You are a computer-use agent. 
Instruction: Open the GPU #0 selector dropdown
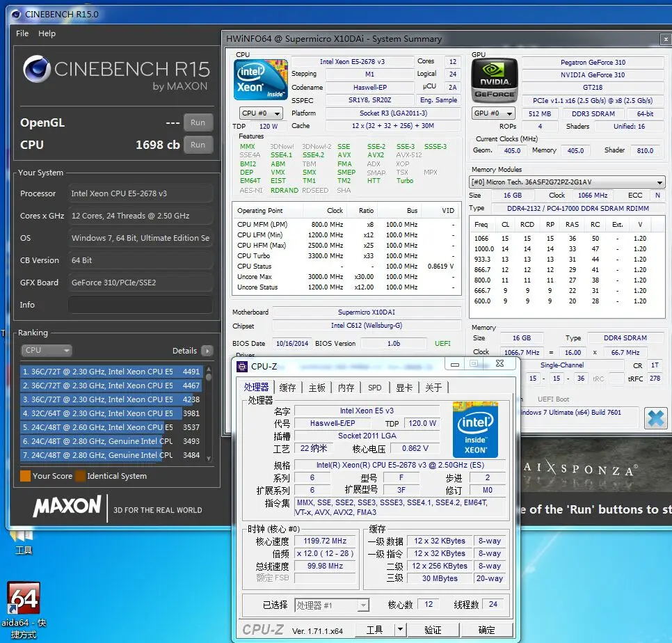(493, 113)
